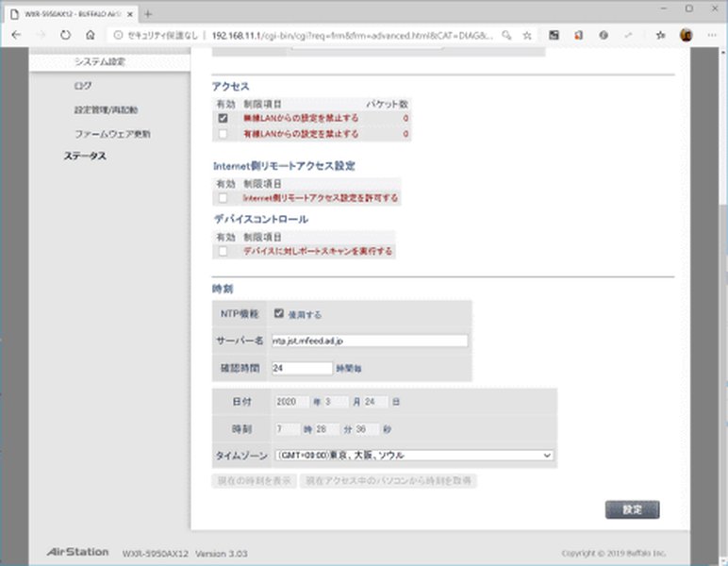Click 現在アクセス中のパソコンから時刻を取得 button
The width and height of the screenshot is (728, 566).
click(x=389, y=480)
